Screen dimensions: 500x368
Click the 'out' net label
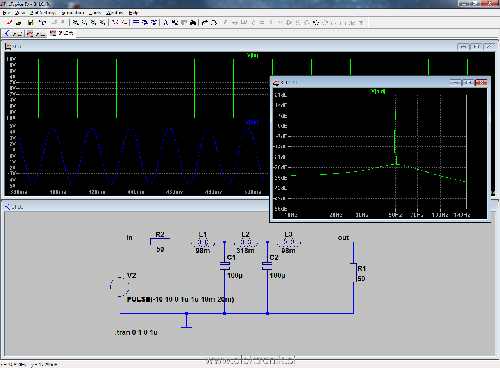point(343,238)
